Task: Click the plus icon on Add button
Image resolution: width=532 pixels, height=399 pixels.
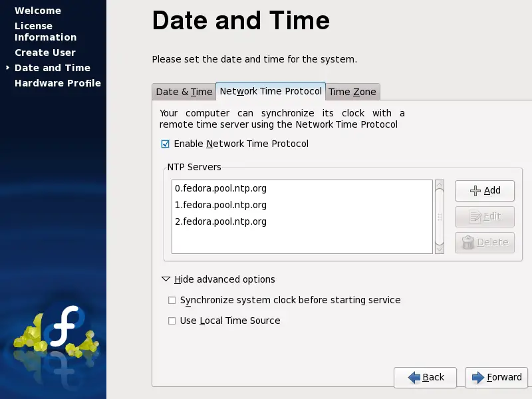Action: pos(475,191)
